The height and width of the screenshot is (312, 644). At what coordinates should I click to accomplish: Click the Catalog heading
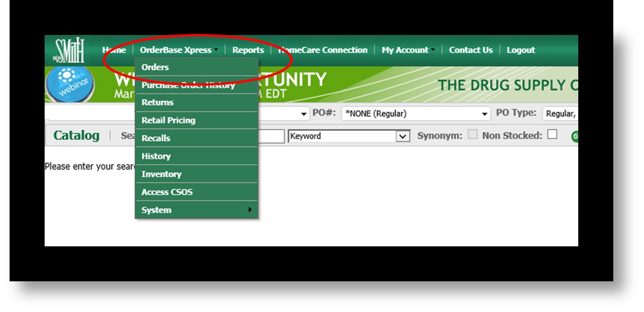pos(76,136)
